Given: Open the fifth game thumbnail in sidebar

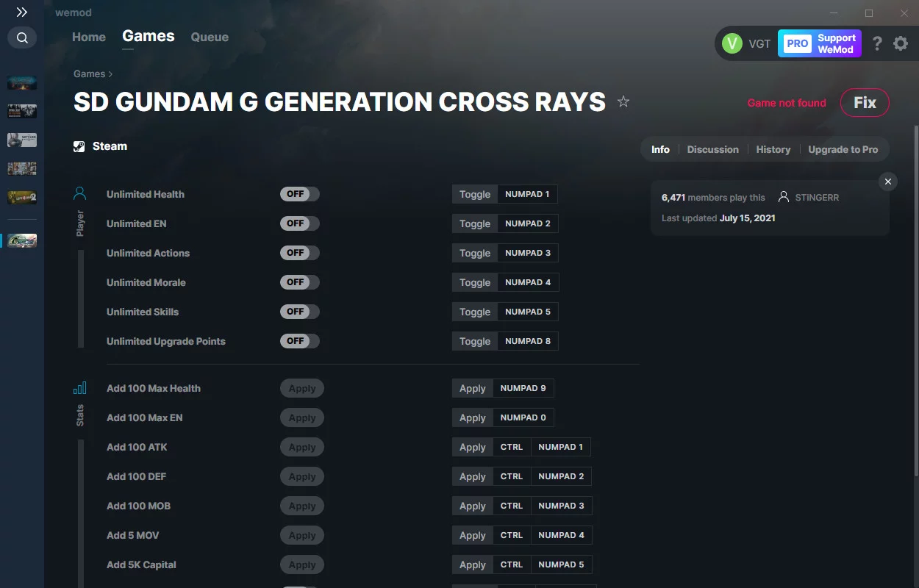Looking at the screenshot, I should pos(22,198).
